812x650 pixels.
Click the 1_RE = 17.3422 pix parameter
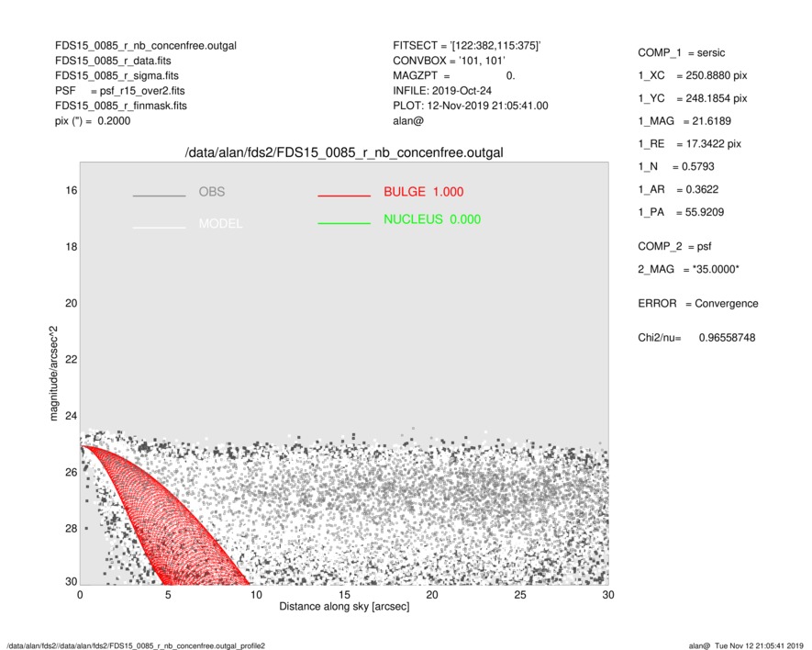click(x=689, y=144)
